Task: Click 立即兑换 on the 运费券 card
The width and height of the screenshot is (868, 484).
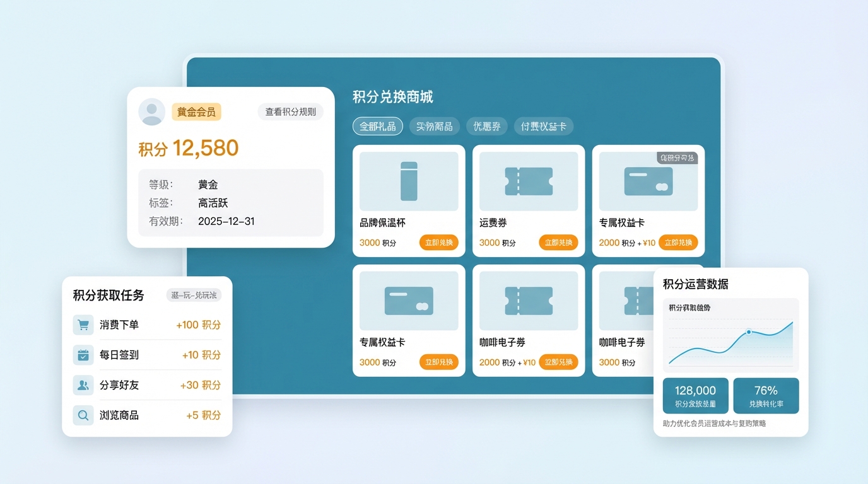Action: click(558, 243)
